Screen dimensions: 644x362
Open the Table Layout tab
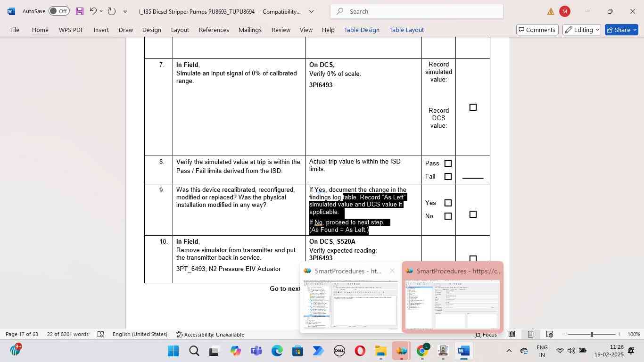(x=406, y=30)
